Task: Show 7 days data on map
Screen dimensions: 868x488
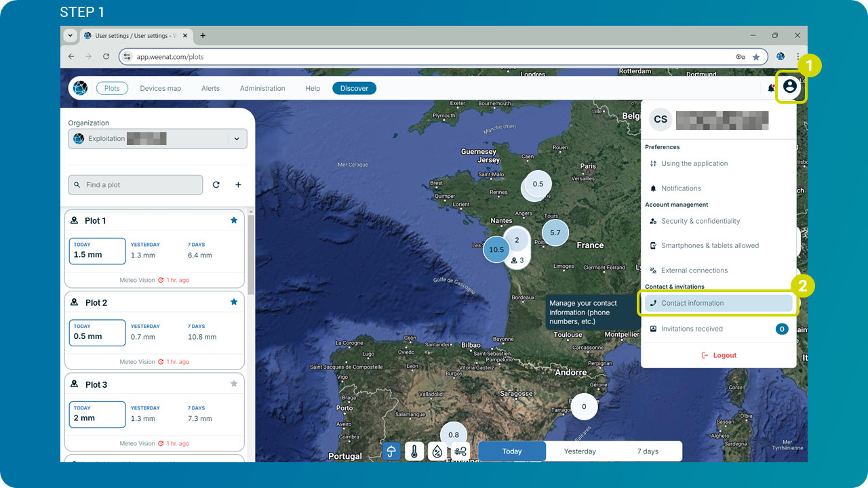Action: (x=648, y=451)
